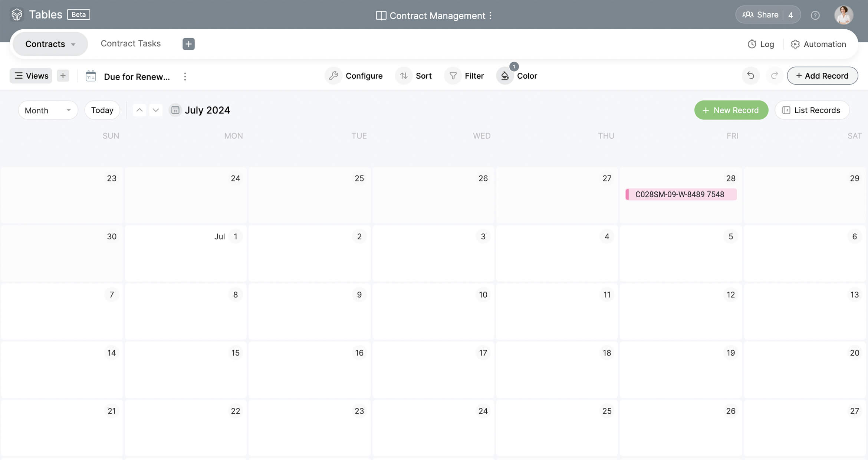Open the help question mark icon

tap(815, 15)
